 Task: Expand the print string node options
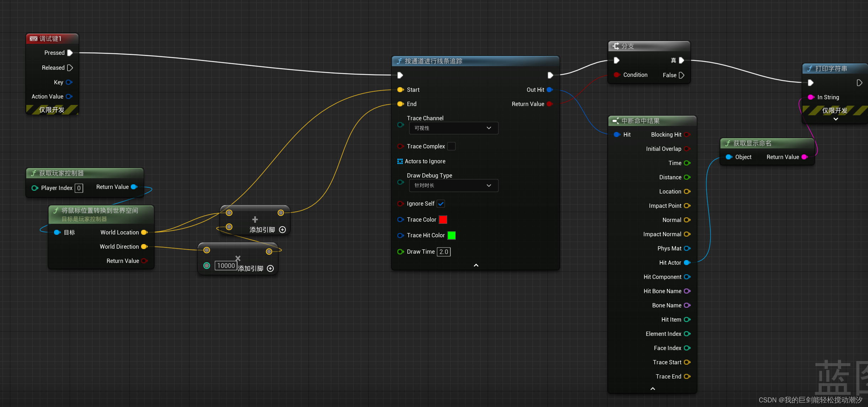836,119
